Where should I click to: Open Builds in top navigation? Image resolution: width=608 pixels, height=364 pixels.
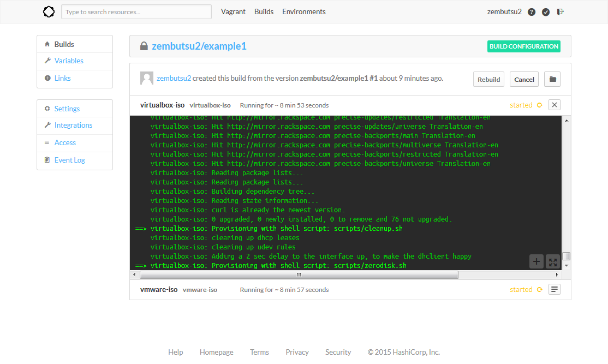point(264,11)
